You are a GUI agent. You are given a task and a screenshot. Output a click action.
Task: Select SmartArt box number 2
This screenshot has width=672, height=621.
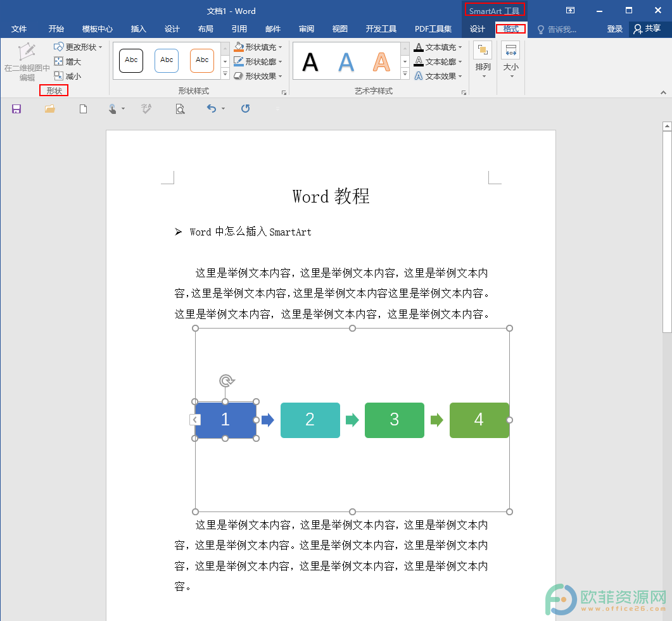coord(310,420)
